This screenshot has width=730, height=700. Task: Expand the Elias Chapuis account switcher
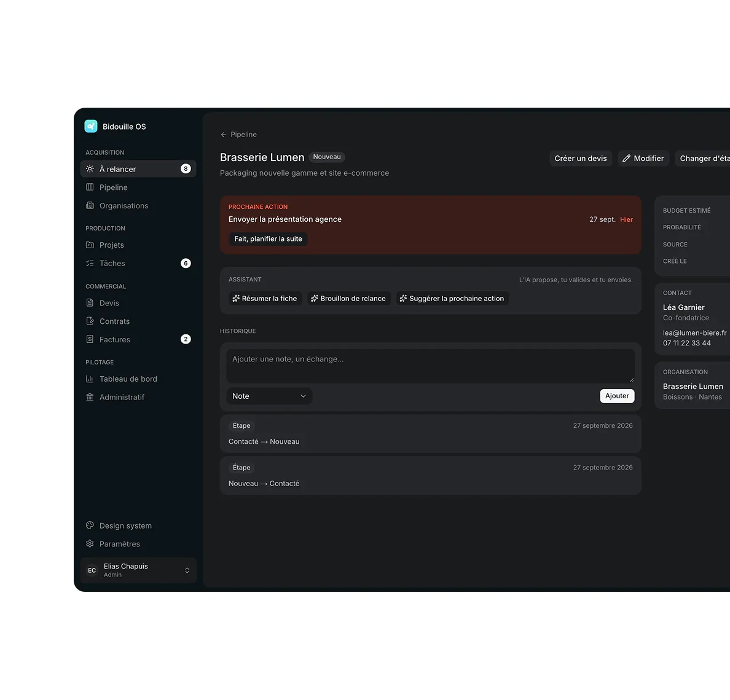[x=138, y=570]
